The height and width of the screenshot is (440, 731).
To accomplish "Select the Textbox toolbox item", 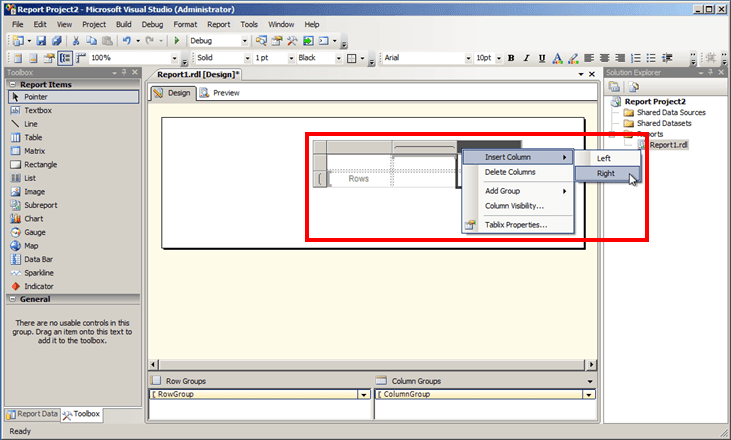I will pyautogui.click(x=74, y=110).
